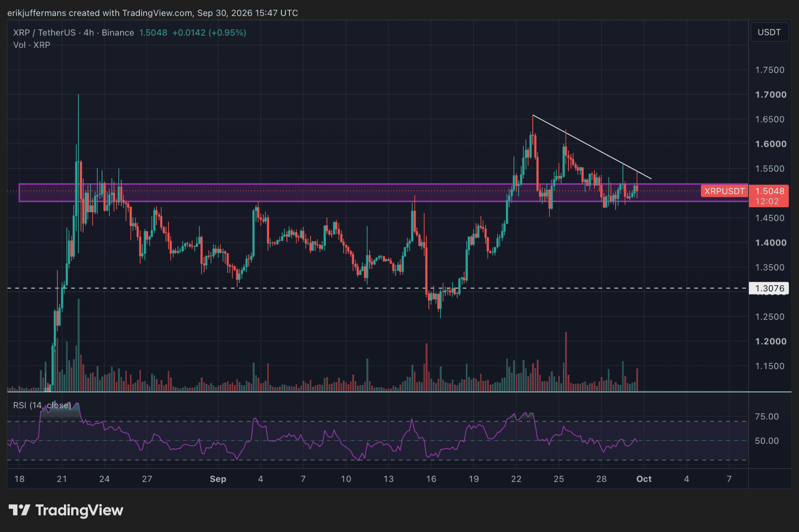
Task: Click the 18 date label on time axis
Action: coord(19,479)
